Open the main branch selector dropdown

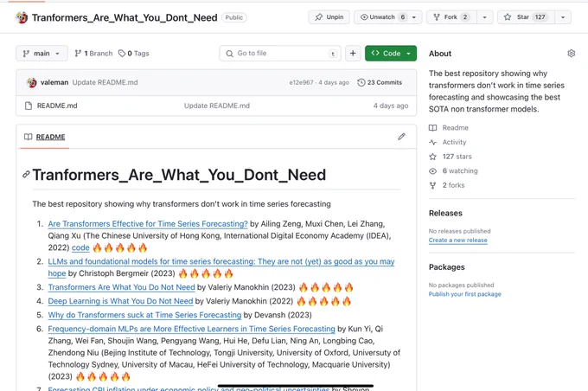[42, 54]
